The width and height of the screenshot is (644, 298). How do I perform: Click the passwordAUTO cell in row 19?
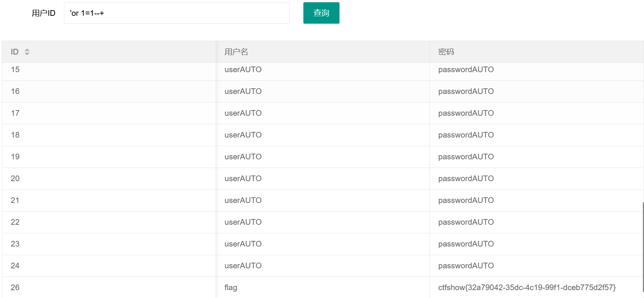coord(466,157)
